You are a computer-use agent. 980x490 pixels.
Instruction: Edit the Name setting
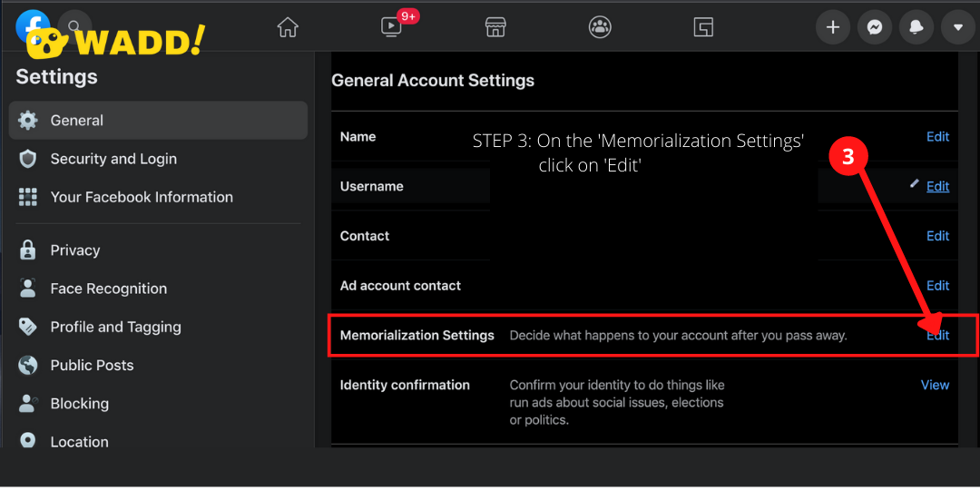coord(937,136)
